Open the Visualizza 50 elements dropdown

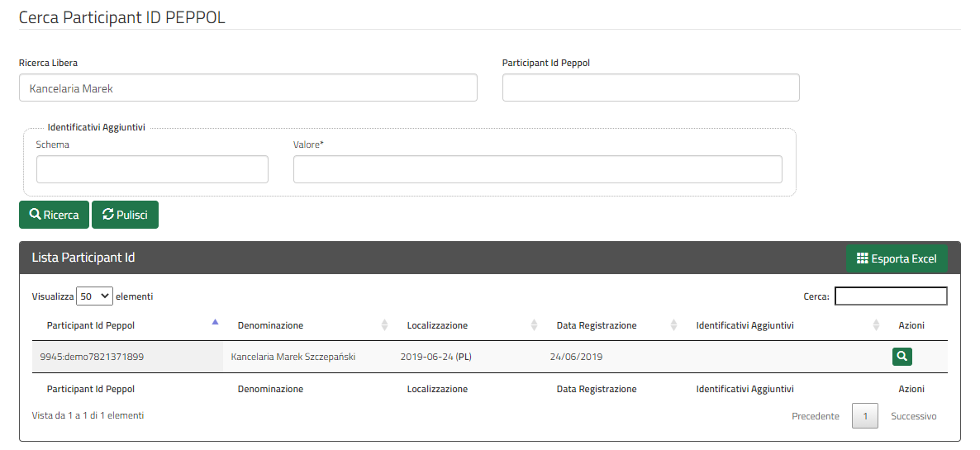coord(94,296)
